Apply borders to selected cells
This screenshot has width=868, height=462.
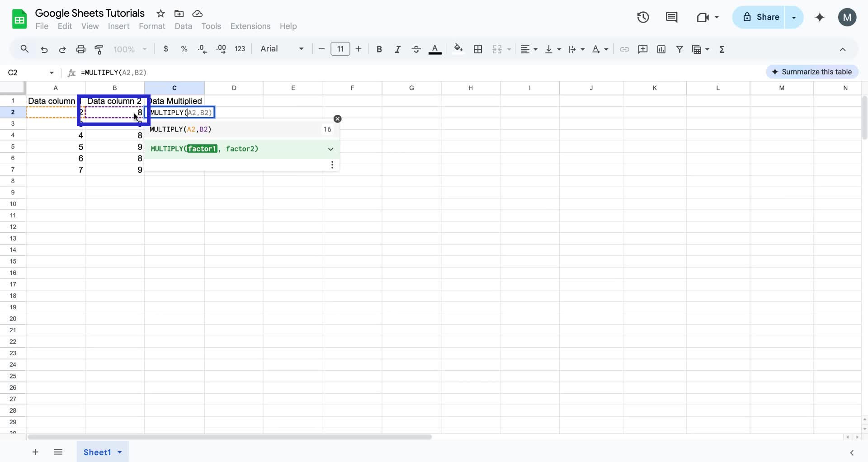(477, 49)
